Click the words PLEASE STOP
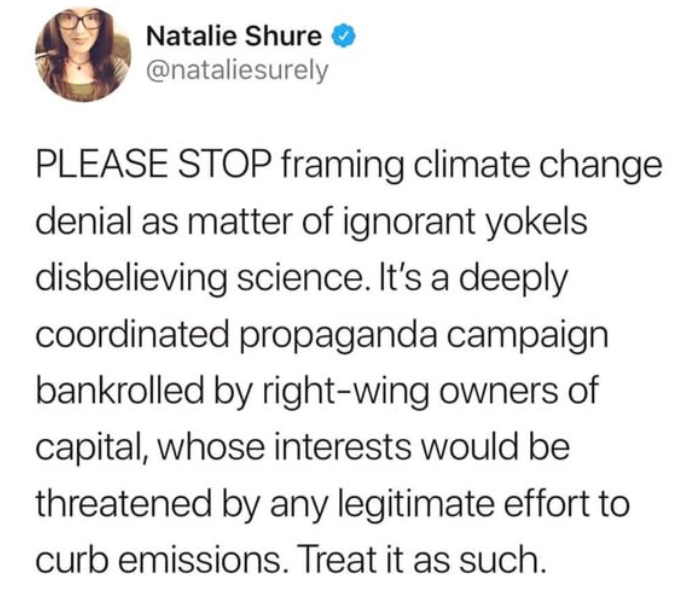Viewport: 673px width, 598px height. point(154,167)
